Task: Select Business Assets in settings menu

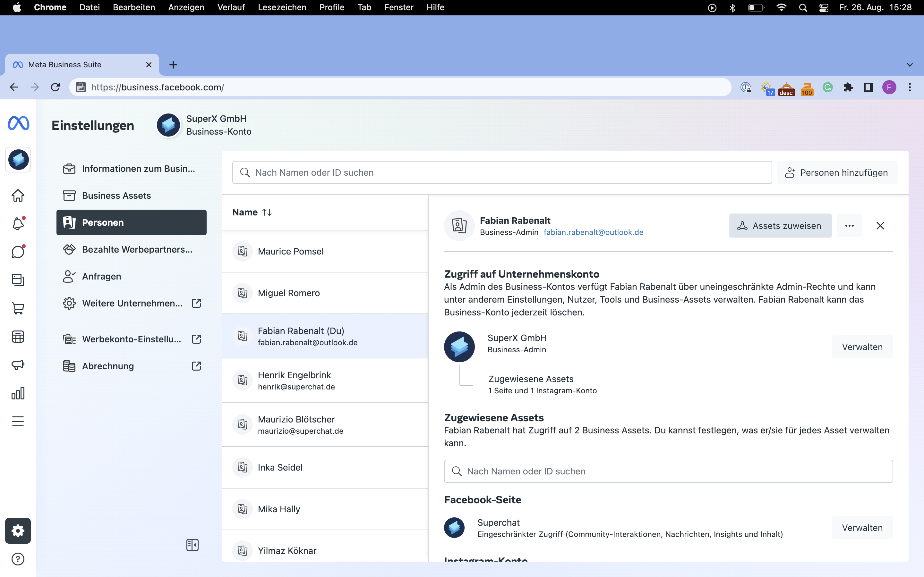Action: (116, 196)
